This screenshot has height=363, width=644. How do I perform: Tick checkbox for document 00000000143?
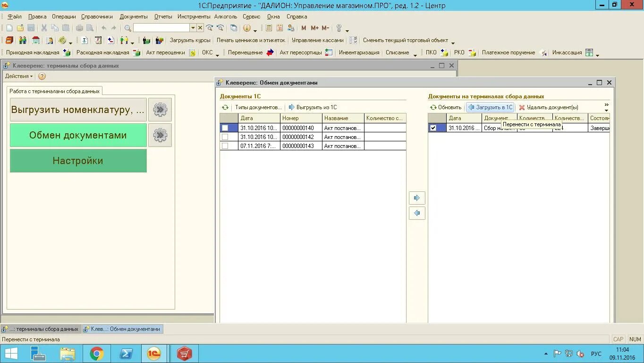coord(225,146)
